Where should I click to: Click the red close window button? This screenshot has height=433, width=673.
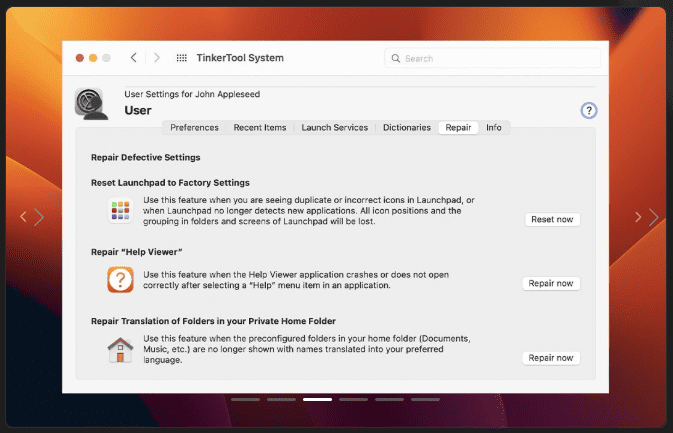click(80, 58)
